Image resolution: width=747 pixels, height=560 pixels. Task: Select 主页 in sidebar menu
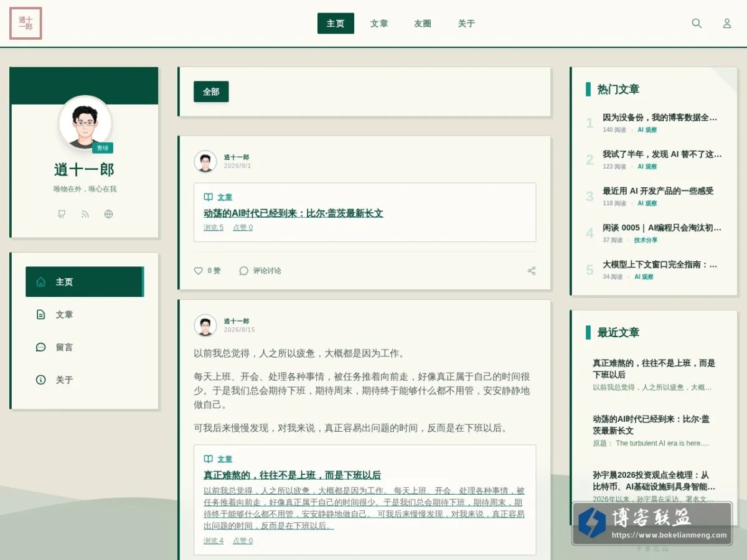(x=85, y=282)
